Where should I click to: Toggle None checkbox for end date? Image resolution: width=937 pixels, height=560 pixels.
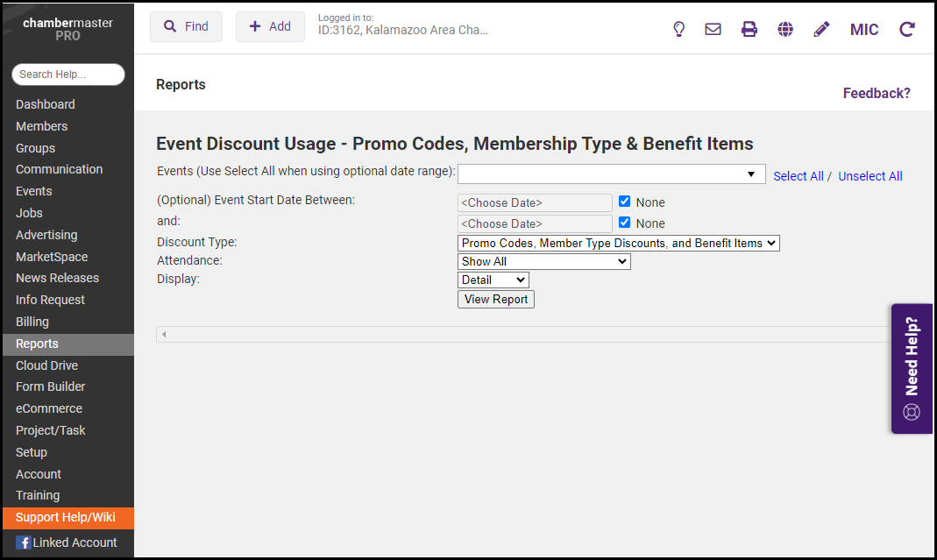(625, 223)
